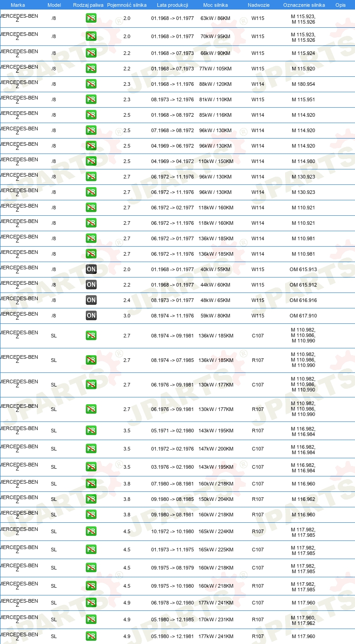Viewport: 355px width, 644px height.
Task: Click the production dates 01.1968 -> 08.1972
Action: (173, 115)
